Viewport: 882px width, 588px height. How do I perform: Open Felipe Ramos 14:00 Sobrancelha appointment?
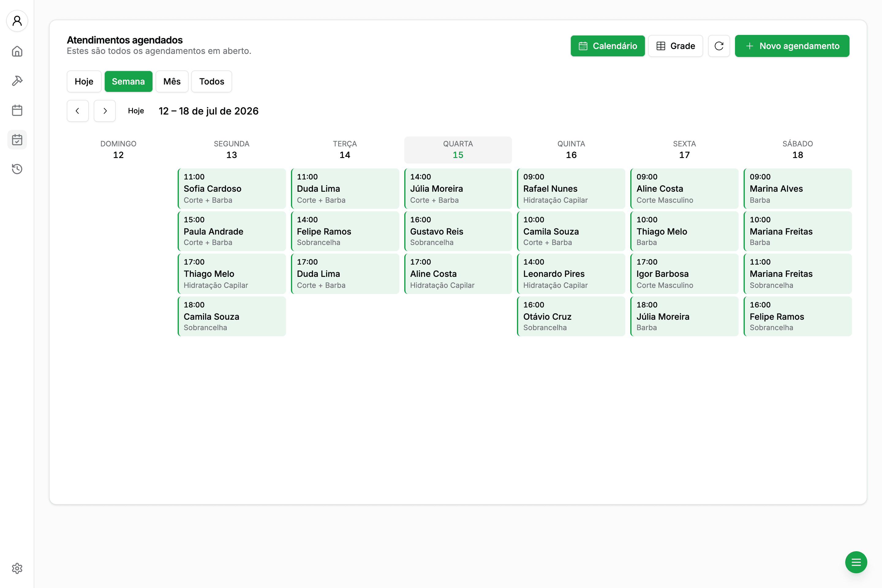[x=345, y=231]
